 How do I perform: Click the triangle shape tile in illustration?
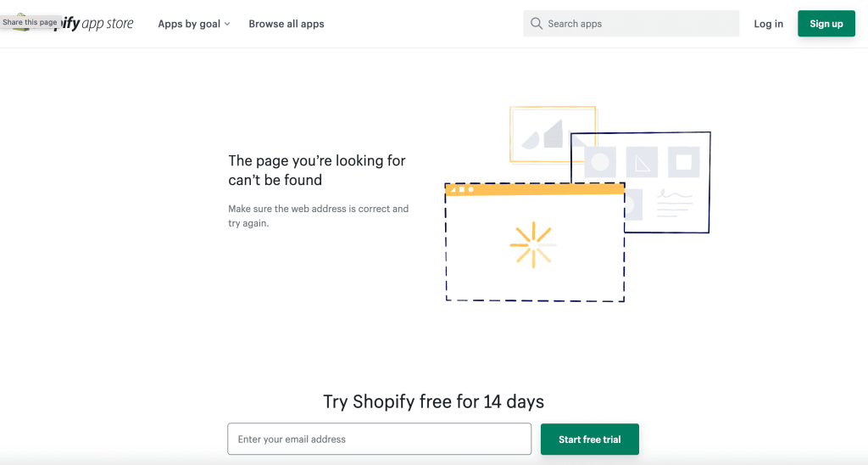[x=643, y=162]
